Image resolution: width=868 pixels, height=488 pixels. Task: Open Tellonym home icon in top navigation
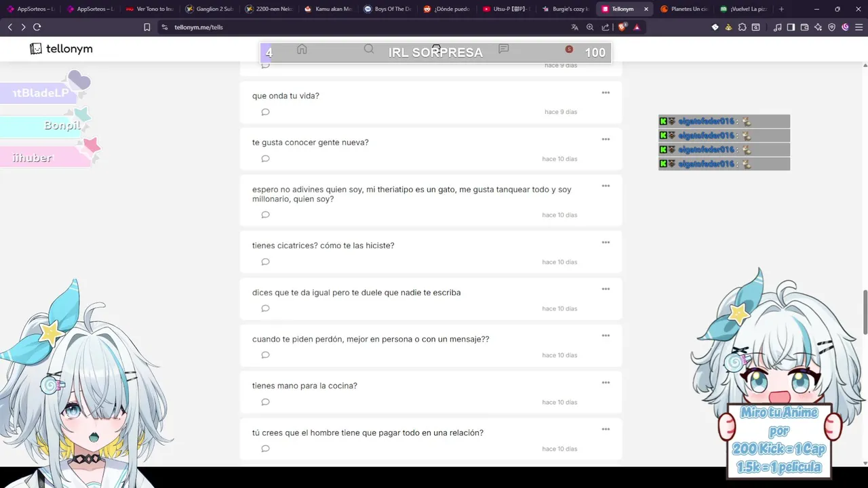302,49
